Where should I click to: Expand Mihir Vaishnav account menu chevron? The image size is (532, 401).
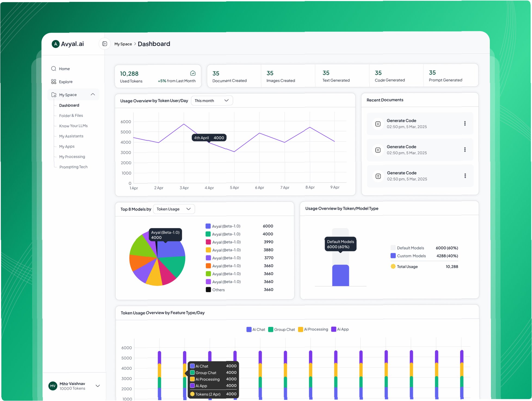(x=98, y=386)
